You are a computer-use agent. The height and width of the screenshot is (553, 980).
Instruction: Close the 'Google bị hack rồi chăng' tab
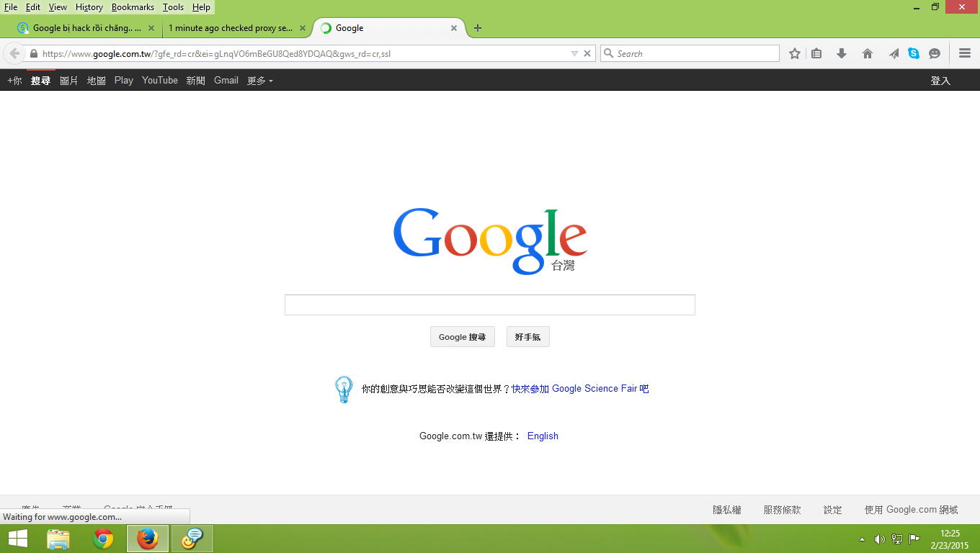(151, 28)
